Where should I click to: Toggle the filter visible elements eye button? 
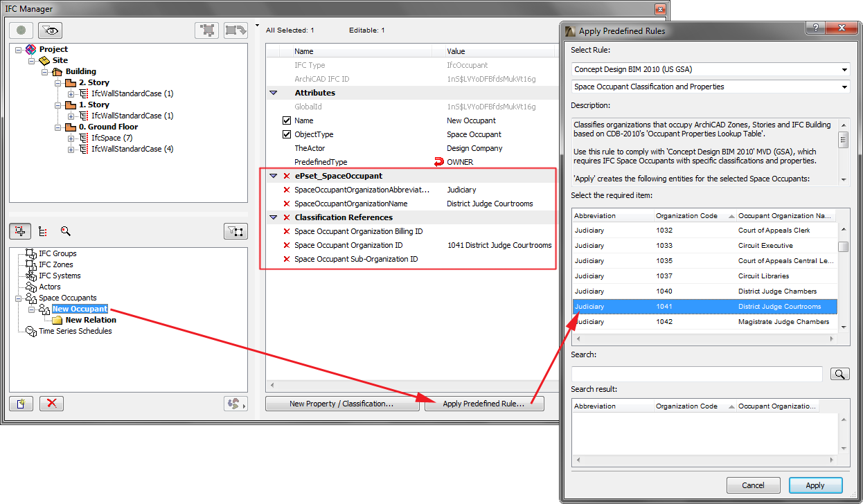click(x=50, y=30)
